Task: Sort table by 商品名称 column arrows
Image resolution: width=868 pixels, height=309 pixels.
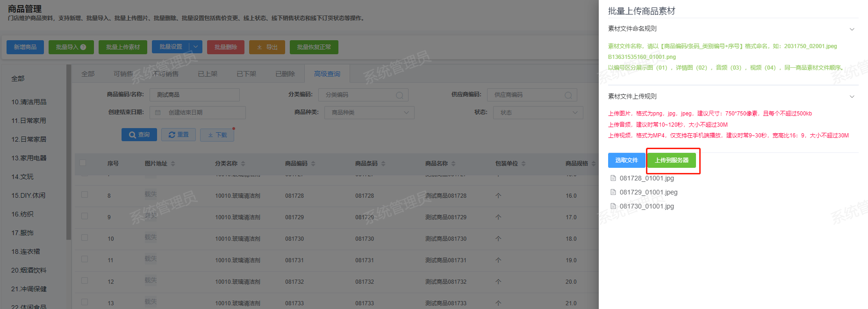Action: (x=453, y=164)
